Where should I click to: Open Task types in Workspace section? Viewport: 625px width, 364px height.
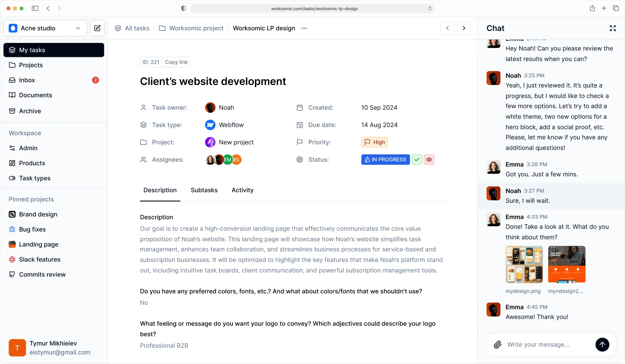[x=34, y=178]
